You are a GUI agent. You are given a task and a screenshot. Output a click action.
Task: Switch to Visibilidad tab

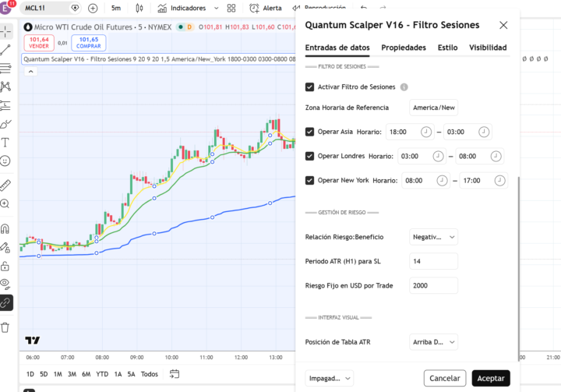[x=488, y=48]
